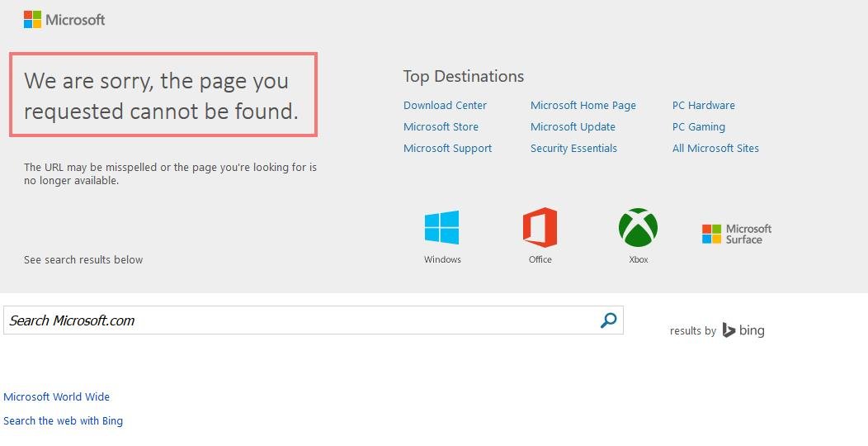Click the magnifying glass search icon
The image size is (868, 446).
pyautogui.click(x=608, y=320)
